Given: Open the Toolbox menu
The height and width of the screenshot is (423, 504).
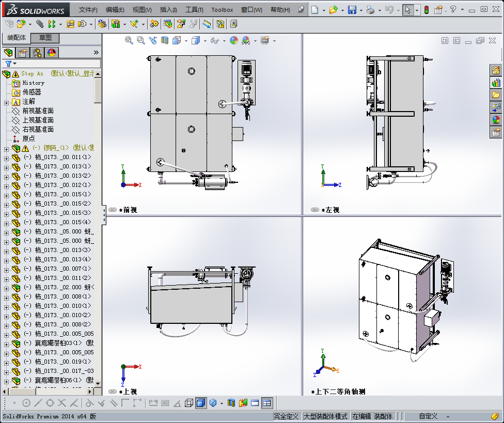Looking at the screenshot, I should (222, 10).
